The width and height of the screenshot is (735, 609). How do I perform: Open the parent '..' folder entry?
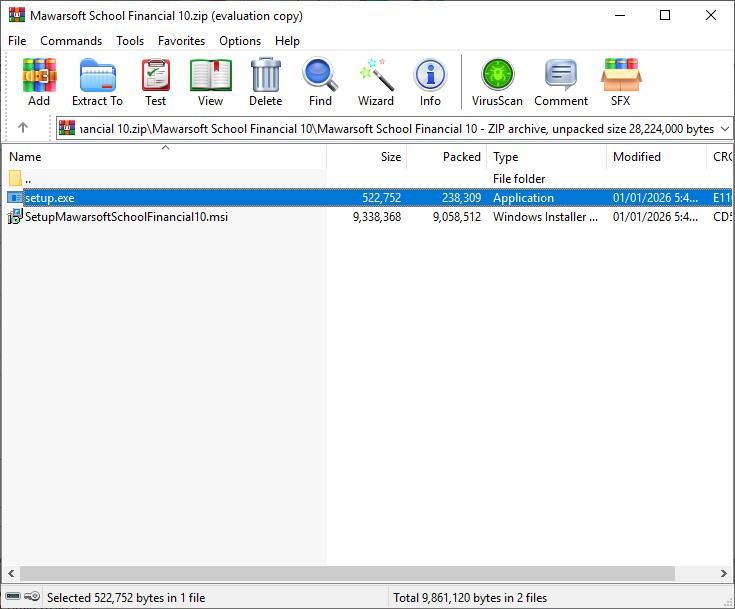[28, 179]
